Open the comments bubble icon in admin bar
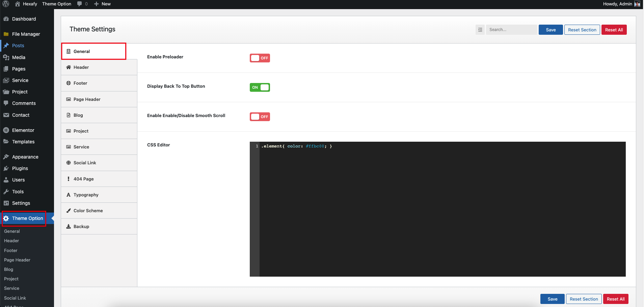This screenshot has height=307, width=644. [x=79, y=4]
